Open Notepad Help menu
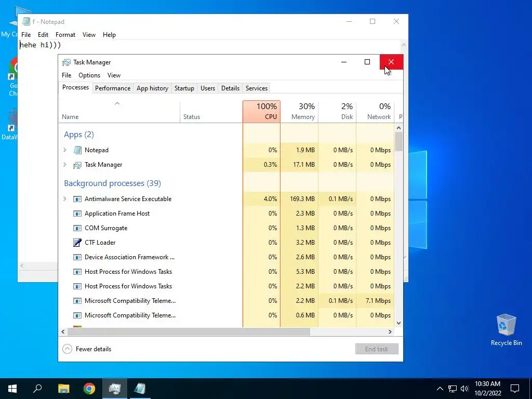Viewport: 532px width, 399px height. pyautogui.click(x=109, y=35)
